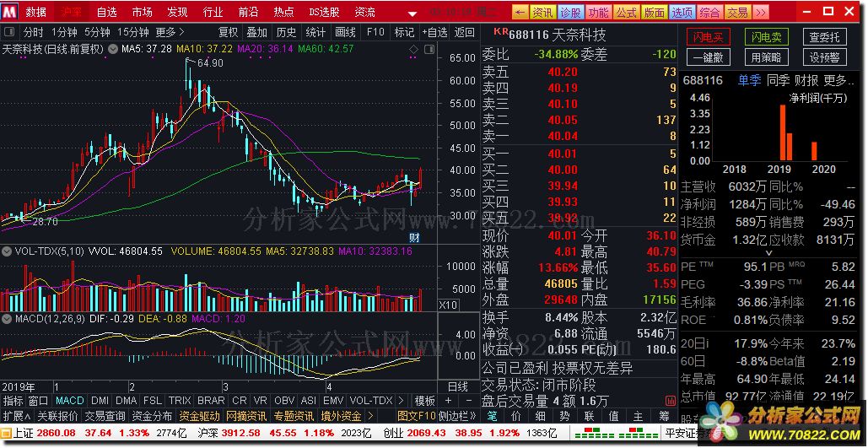Toggle the panel icon right of the diamond

pyautogui.click(x=429, y=50)
